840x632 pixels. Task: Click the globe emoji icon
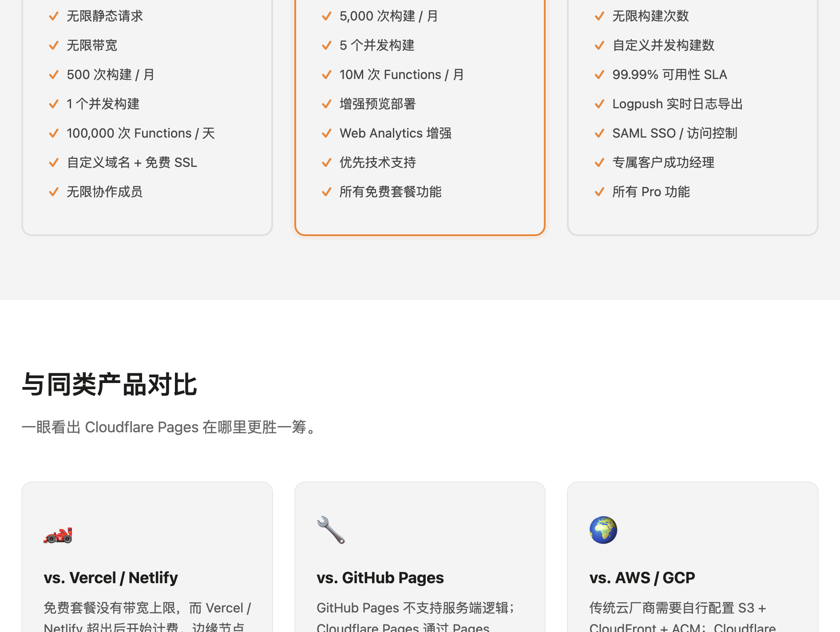[603, 530]
